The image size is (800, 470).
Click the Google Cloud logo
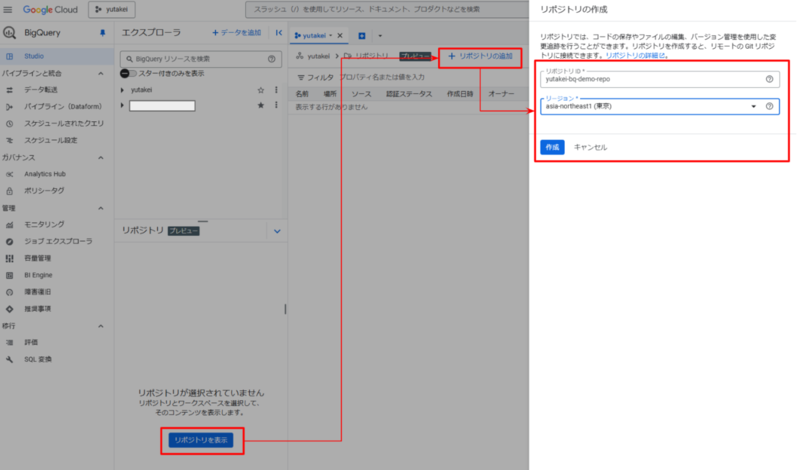coord(50,10)
